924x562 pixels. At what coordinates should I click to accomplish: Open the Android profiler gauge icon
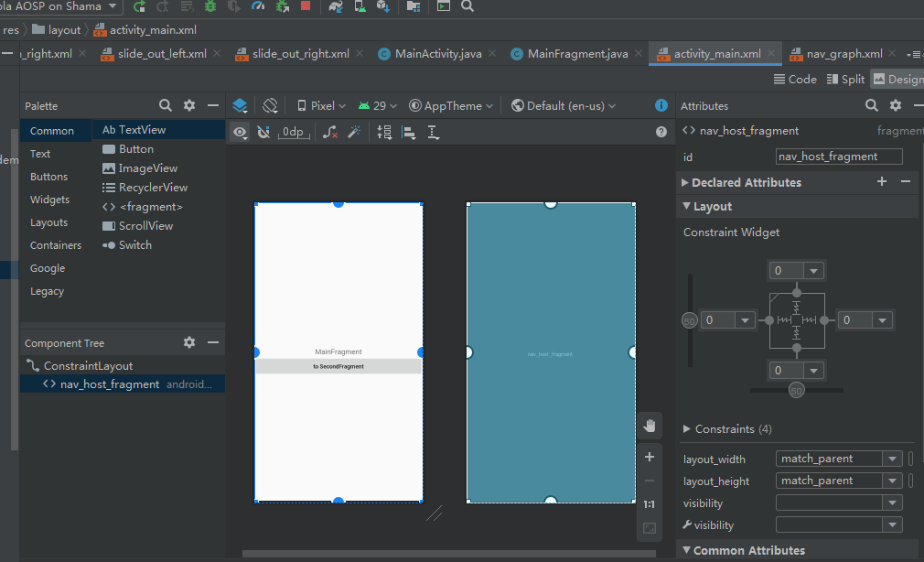click(258, 6)
